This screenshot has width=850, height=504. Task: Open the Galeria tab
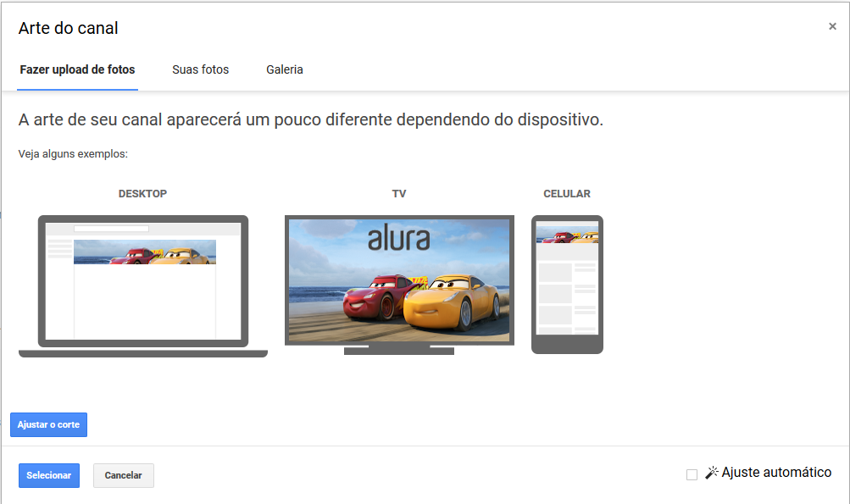285,70
